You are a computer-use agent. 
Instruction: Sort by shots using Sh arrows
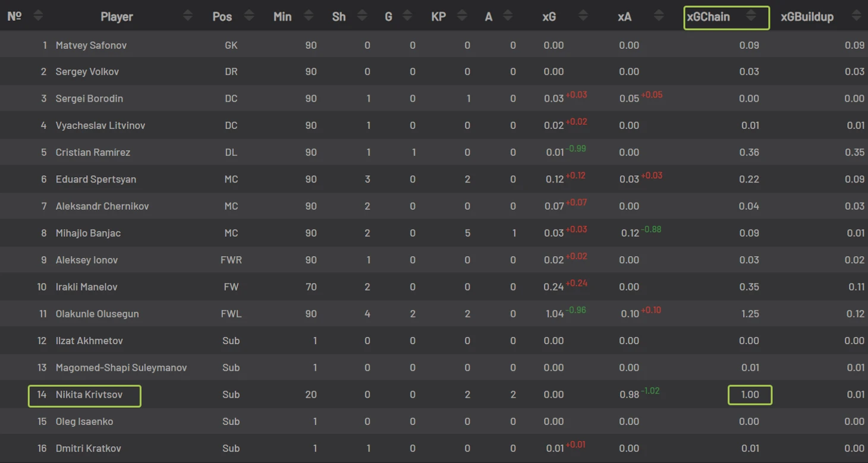[x=362, y=17]
